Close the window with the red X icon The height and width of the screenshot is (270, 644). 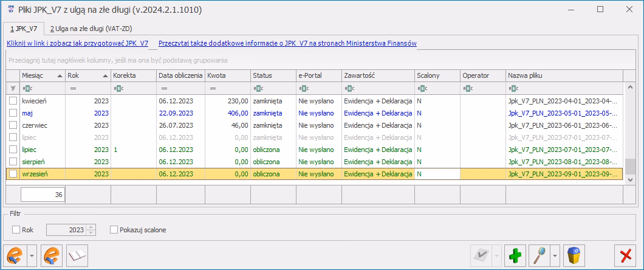[625, 256]
